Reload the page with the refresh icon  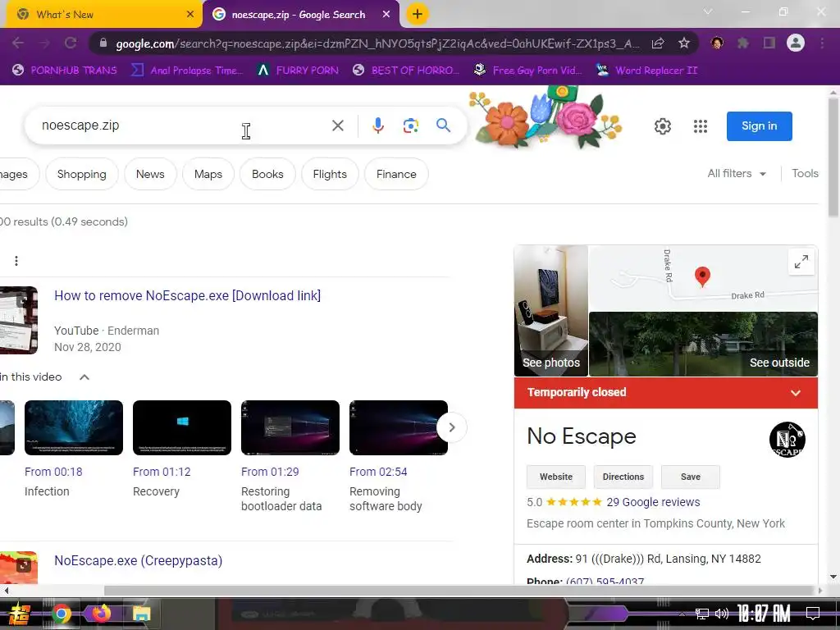point(71,43)
